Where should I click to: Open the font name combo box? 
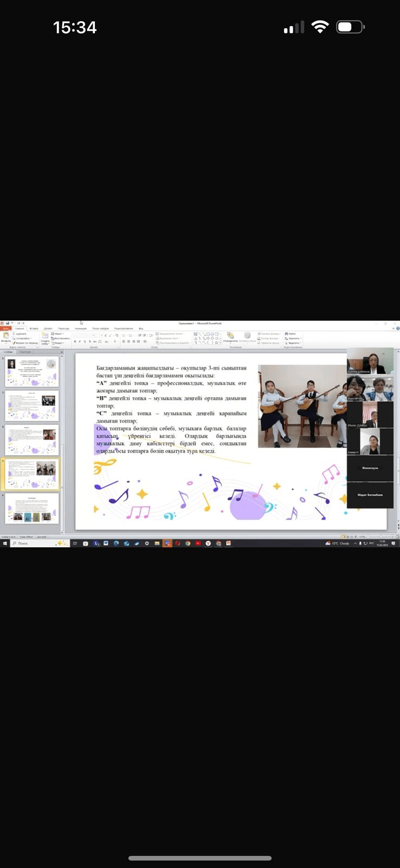87,335
